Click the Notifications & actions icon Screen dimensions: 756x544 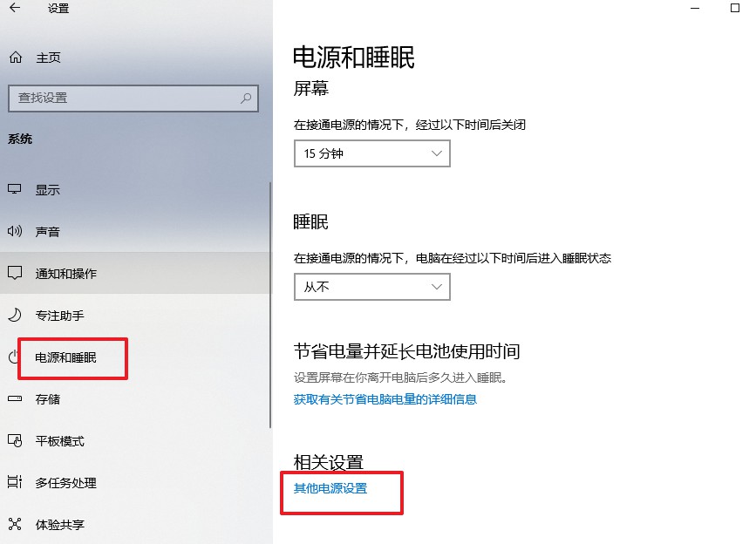pyautogui.click(x=15, y=273)
